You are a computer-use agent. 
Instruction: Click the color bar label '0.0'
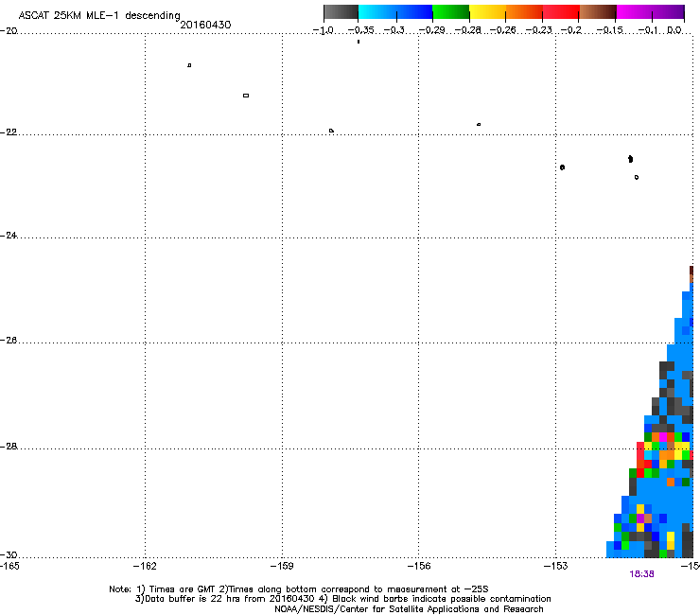pos(674,30)
